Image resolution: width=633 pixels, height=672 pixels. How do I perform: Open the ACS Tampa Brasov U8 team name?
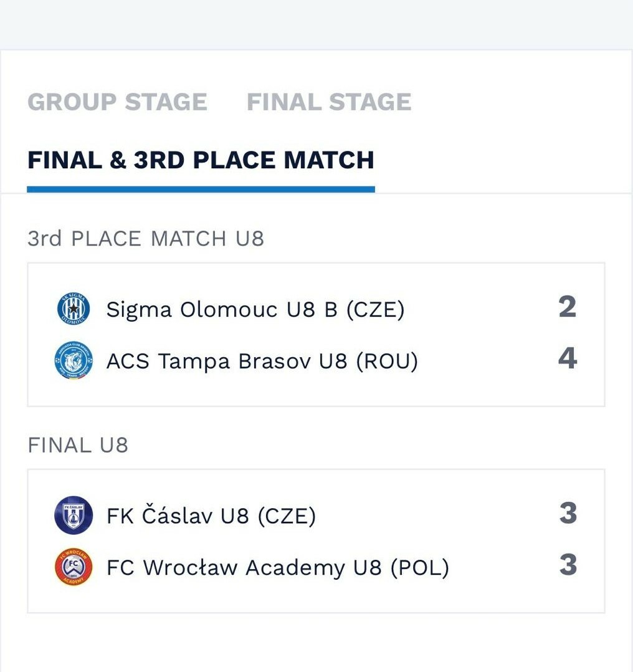[x=262, y=361]
